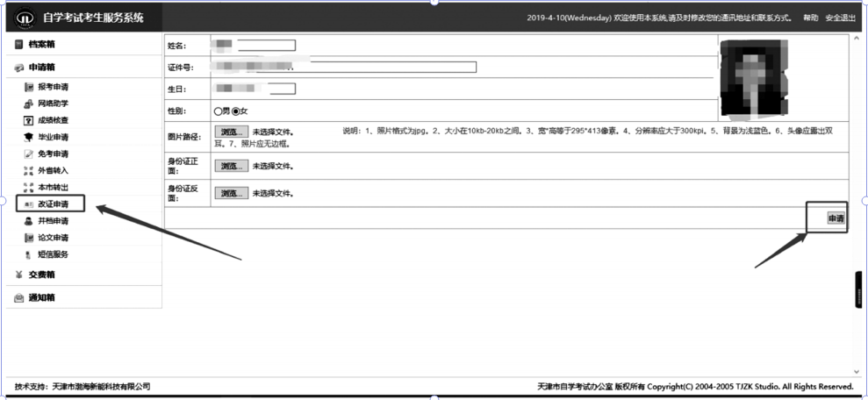Collapse the 申请箱 section
The height and width of the screenshot is (400, 868).
click(x=42, y=68)
